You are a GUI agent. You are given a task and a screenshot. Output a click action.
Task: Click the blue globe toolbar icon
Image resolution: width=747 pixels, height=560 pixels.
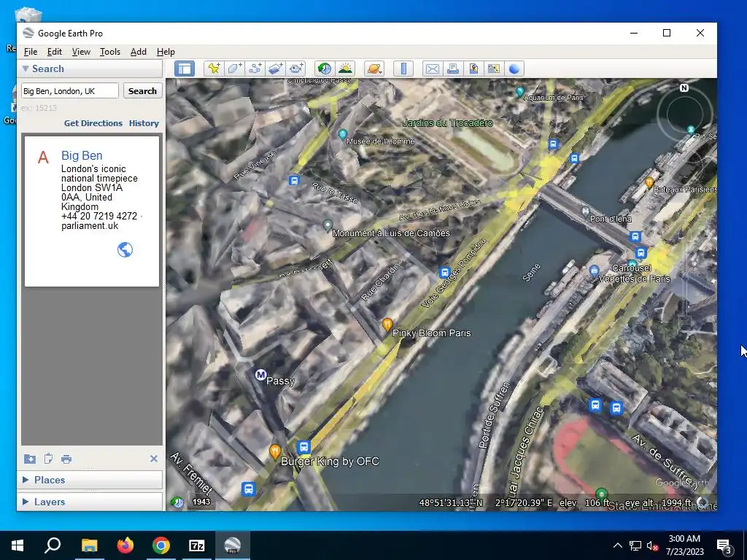[514, 69]
